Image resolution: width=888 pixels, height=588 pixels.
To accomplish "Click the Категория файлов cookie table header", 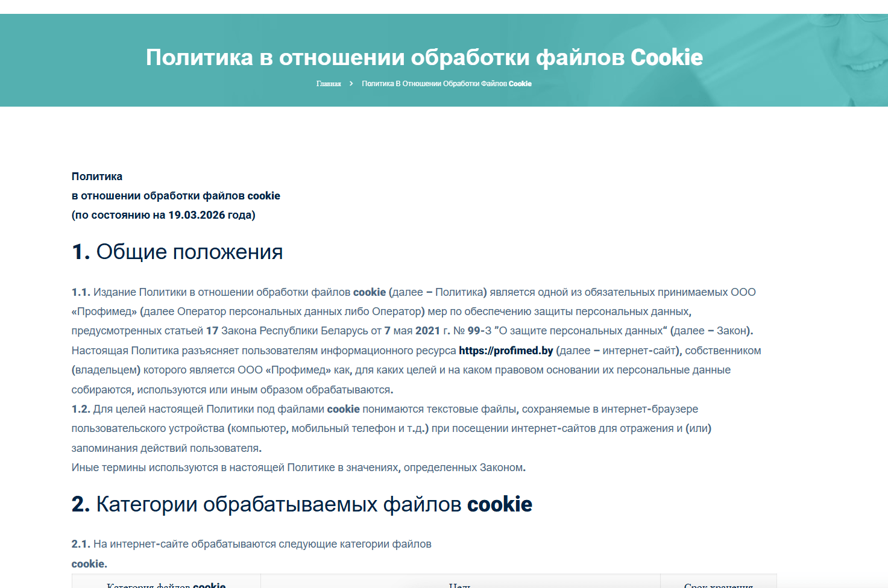I will tap(166, 584).
